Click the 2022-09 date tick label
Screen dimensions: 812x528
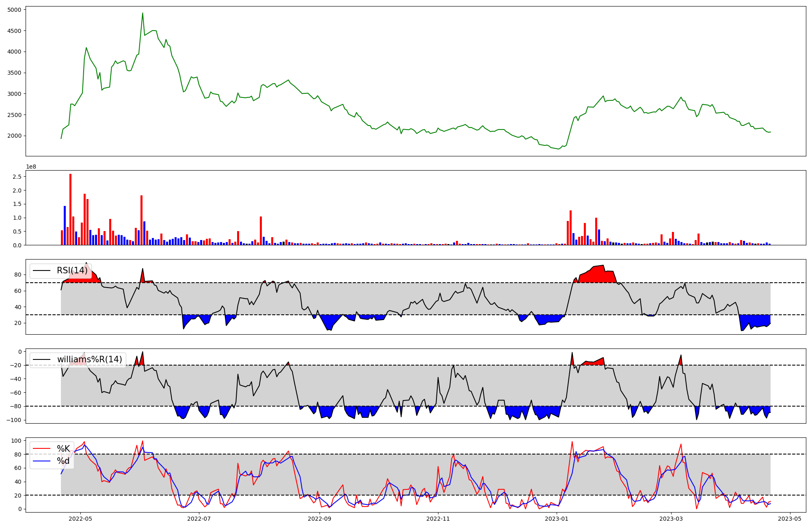pos(320,519)
